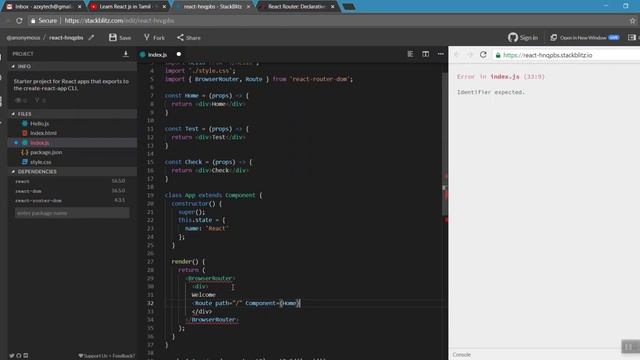Go forward in preview pane
The width and height of the screenshot is (640, 360).
tap(470, 55)
